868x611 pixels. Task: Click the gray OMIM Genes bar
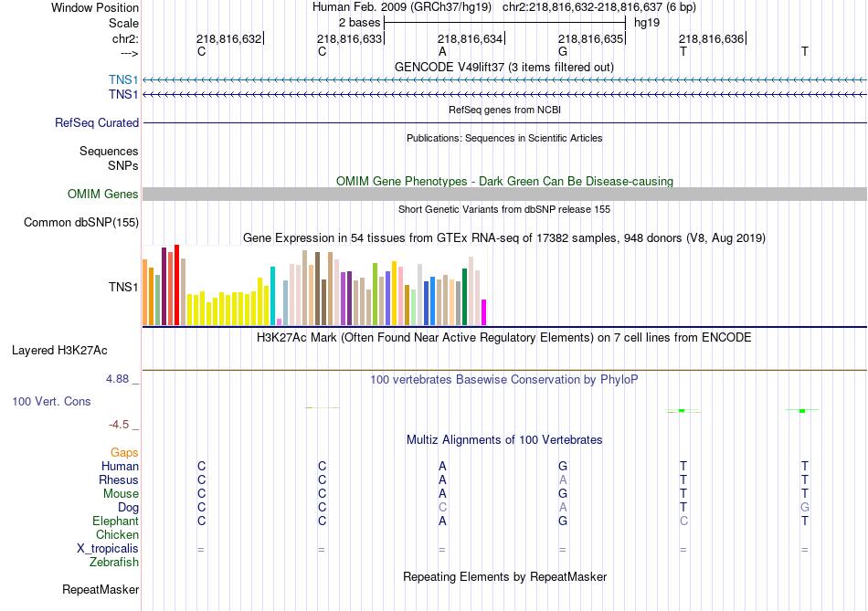[504, 194]
